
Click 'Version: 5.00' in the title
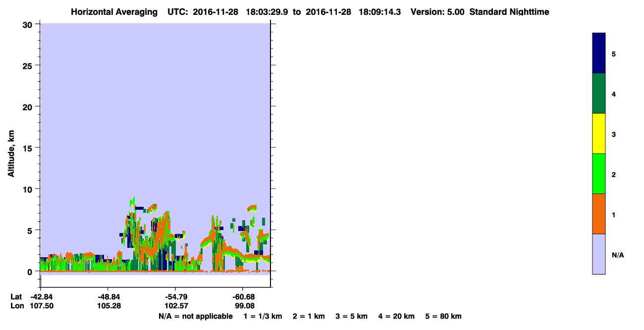[437, 12]
